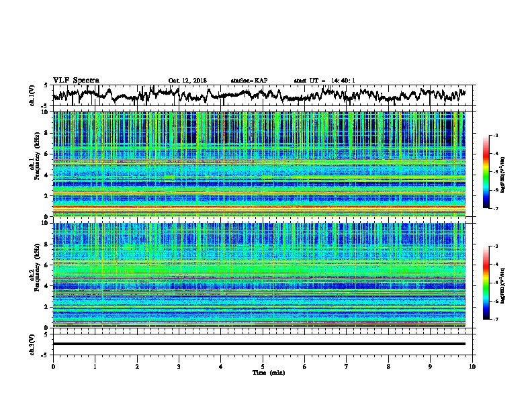Click the "-7" label on lower color bar
This screenshot has width=532, height=411.
(x=495, y=320)
